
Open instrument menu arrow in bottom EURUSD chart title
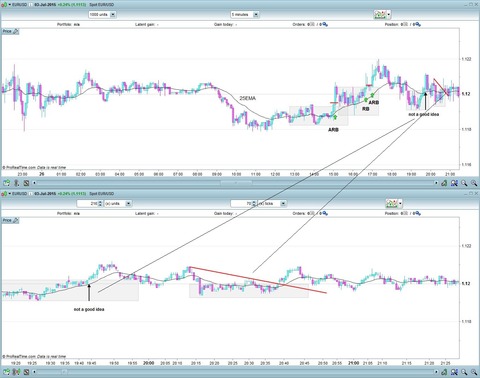coord(9,194)
